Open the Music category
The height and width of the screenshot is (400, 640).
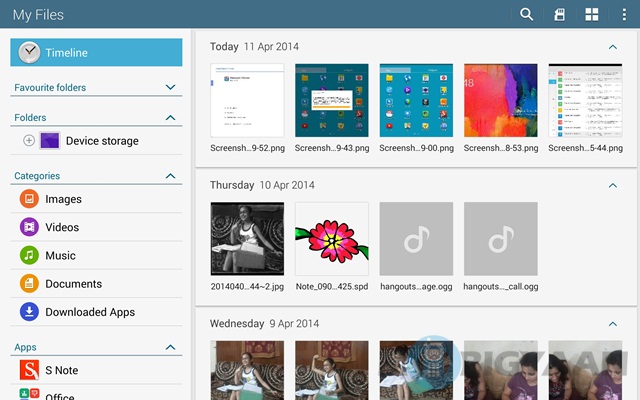96,255
